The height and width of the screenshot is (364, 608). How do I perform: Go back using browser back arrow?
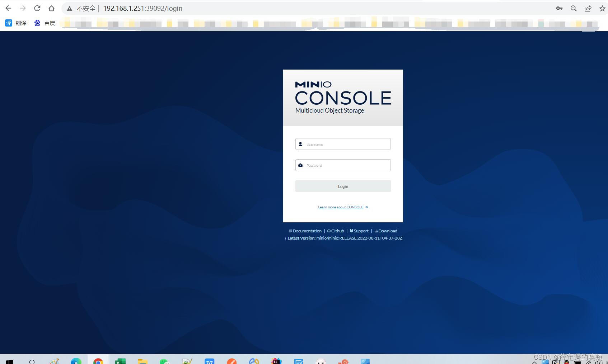point(8,8)
